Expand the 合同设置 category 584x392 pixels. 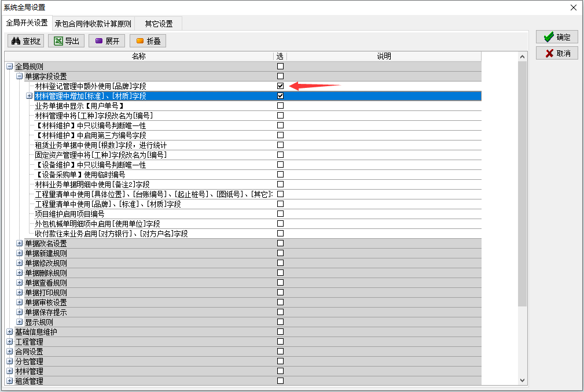point(9,352)
